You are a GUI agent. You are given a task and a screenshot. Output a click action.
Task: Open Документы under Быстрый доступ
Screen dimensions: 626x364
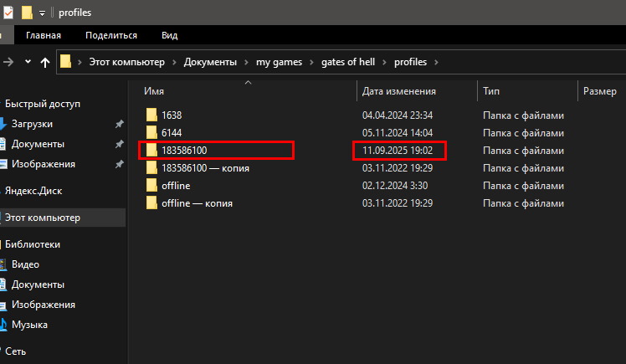(x=38, y=144)
